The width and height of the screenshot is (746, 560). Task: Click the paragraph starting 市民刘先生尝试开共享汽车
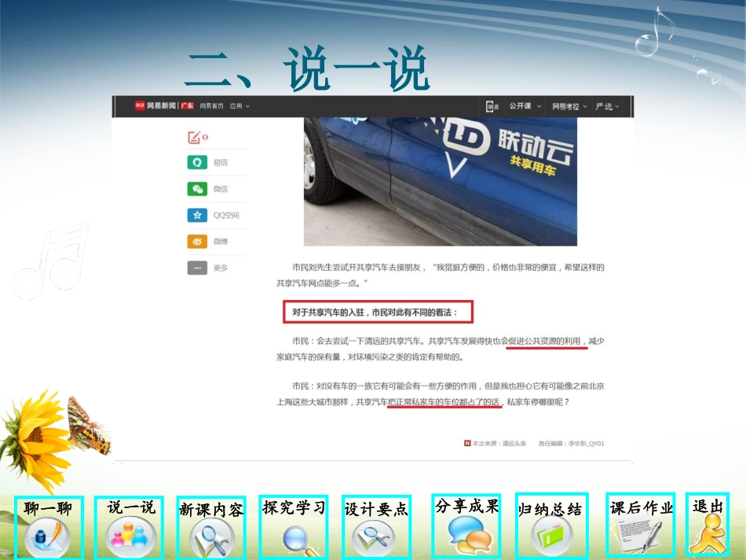(x=441, y=275)
